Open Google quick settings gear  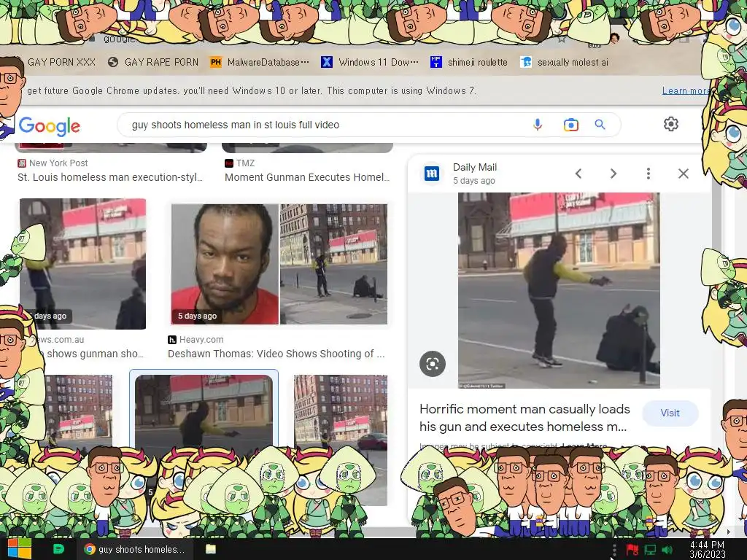pos(671,124)
